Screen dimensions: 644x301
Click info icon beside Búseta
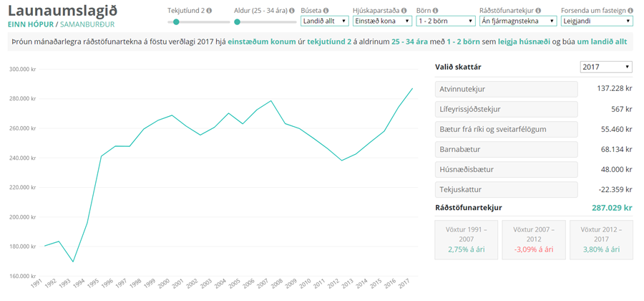[326, 11]
